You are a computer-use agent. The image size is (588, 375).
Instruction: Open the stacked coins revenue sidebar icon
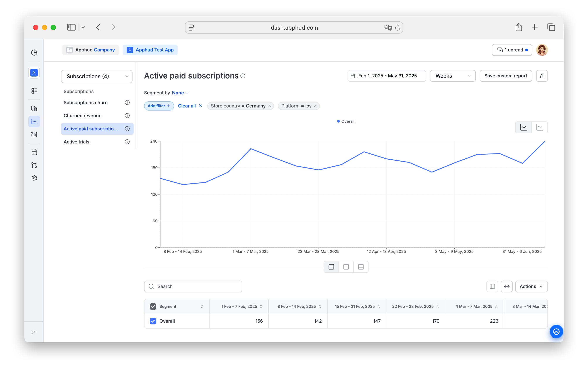pos(34,108)
